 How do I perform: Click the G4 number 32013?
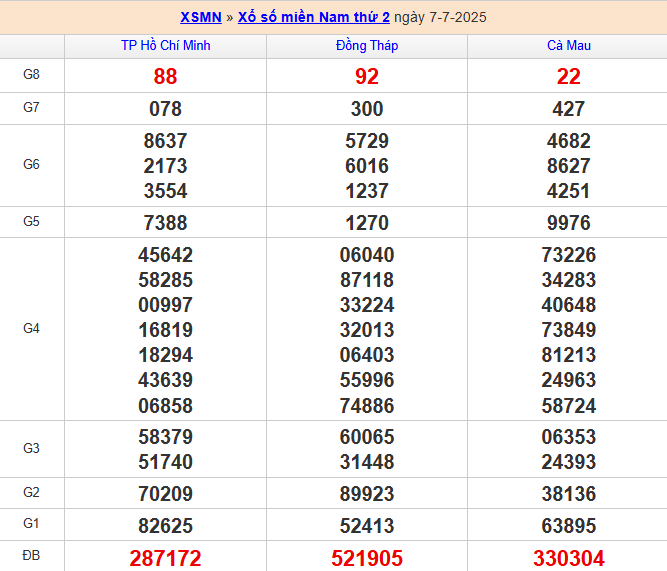point(367,330)
